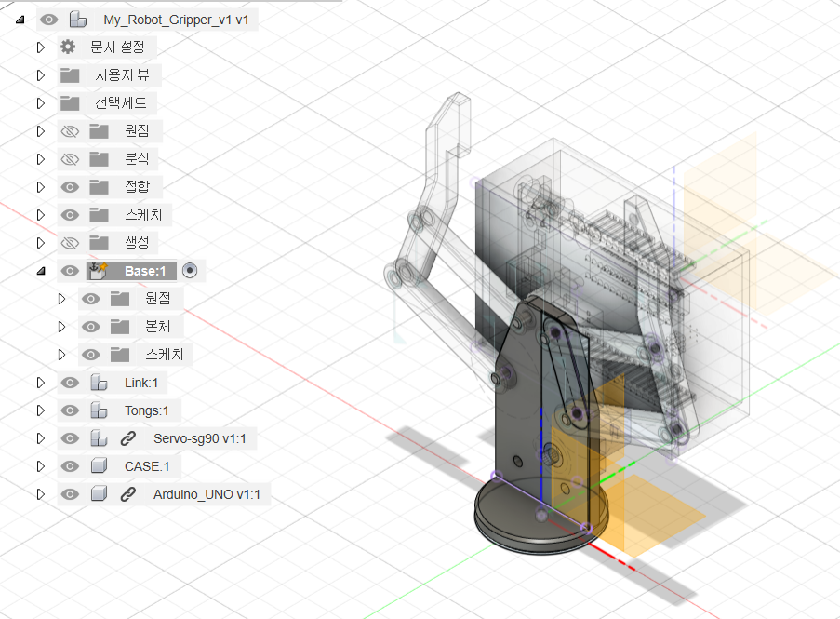Click the Arduino_UNO v1:1 link chain icon

[127, 493]
